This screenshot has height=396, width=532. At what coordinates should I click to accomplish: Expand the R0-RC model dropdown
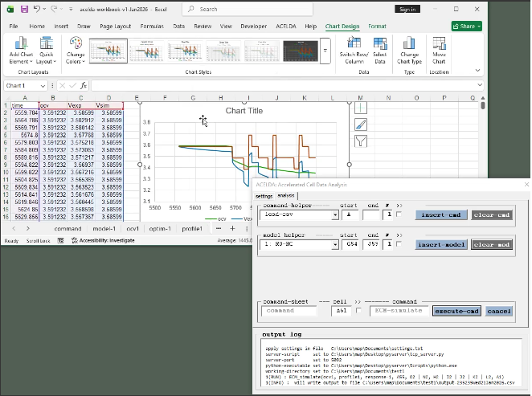tap(335, 245)
